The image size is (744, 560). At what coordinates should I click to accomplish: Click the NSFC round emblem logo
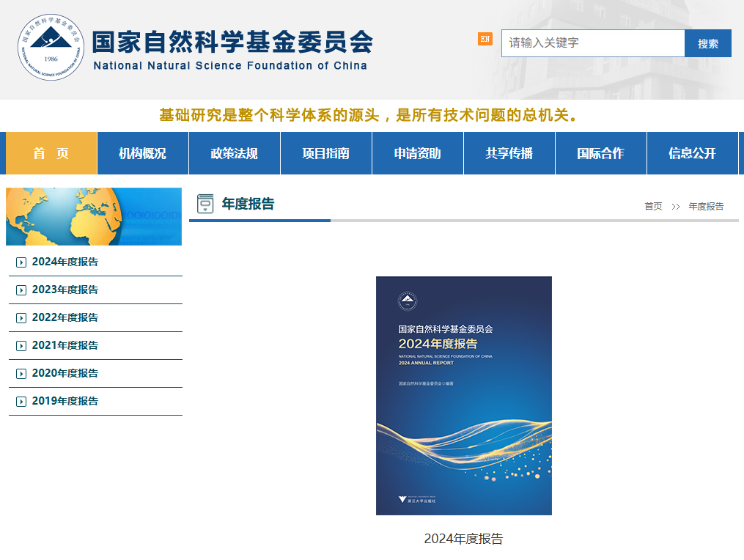50,46
